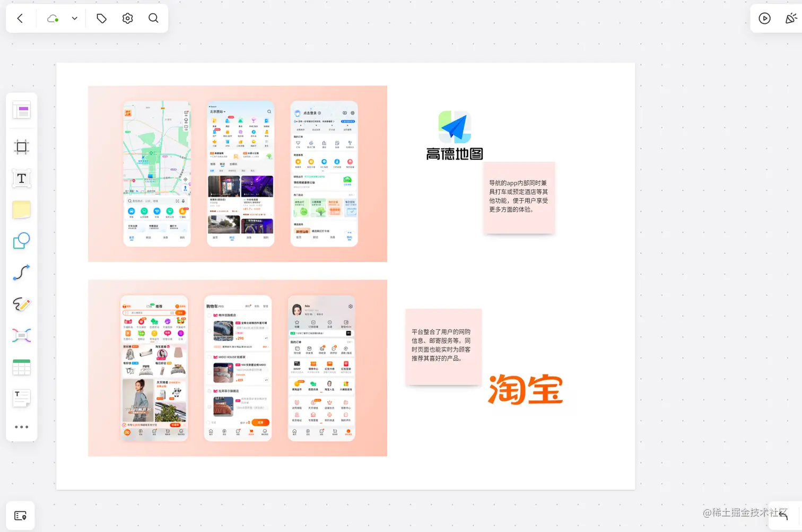Select the Taobao user profile screen mockup
The width and height of the screenshot is (802, 532).
click(321, 368)
